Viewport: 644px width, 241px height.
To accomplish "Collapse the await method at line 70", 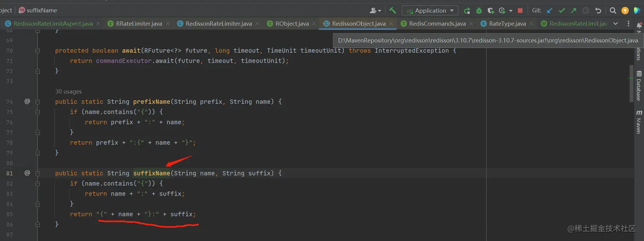I will click(x=37, y=51).
